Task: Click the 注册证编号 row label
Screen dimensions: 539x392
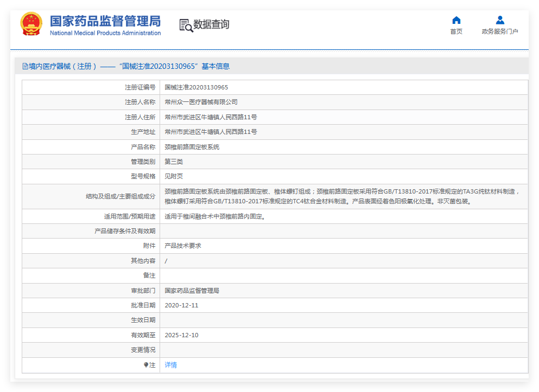Action: [140, 87]
